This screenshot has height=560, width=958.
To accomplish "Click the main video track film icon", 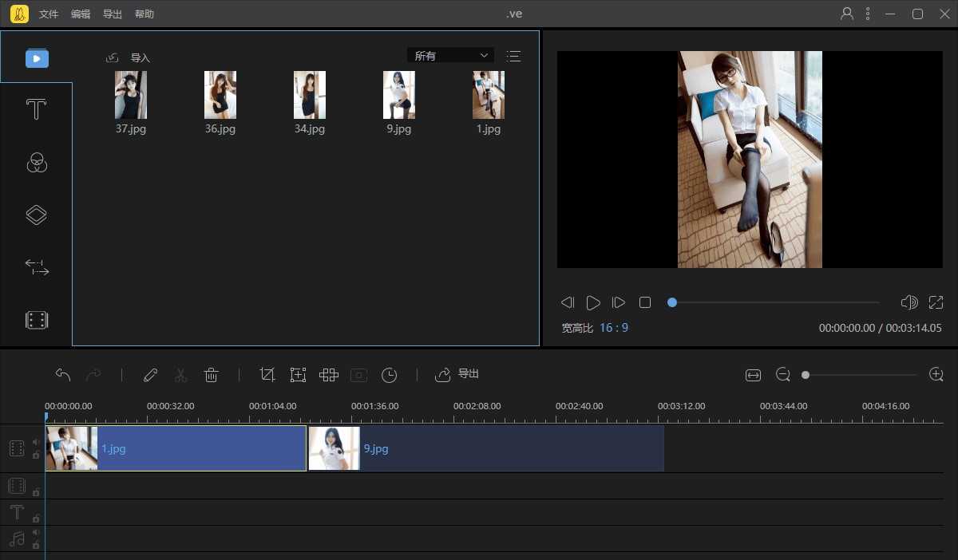I will tap(17, 448).
